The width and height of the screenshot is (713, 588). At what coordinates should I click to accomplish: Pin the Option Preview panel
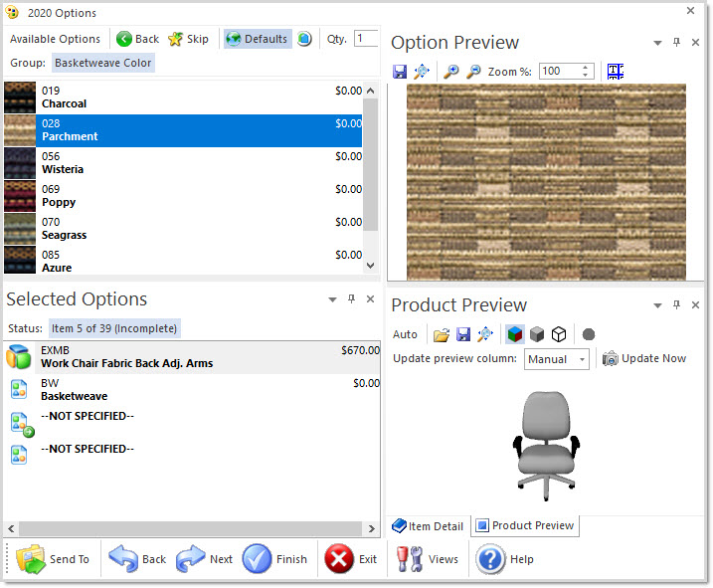point(676,43)
